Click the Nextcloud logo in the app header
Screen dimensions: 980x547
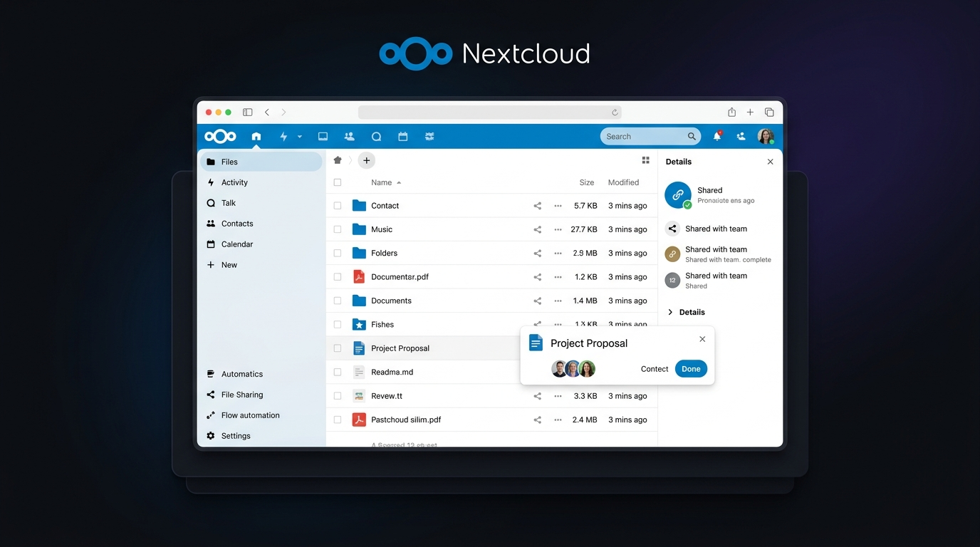coord(220,136)
